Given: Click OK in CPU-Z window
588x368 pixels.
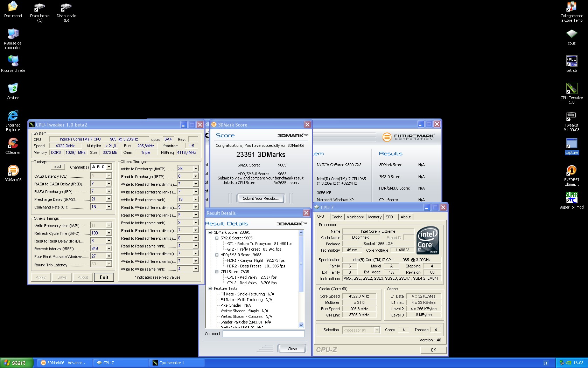Looking at the screenshot, I should pos(433,350).
